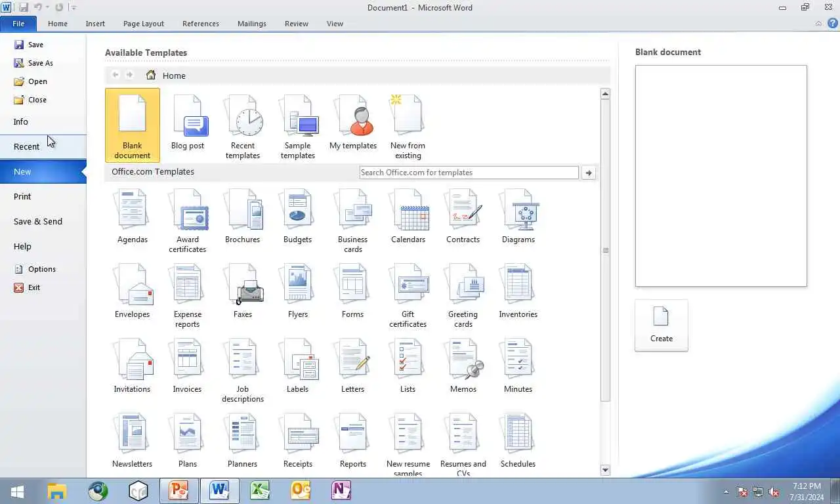This screenshot has width=840, height=504.
Task: Open the Reports template category
Action: point(353,441)
